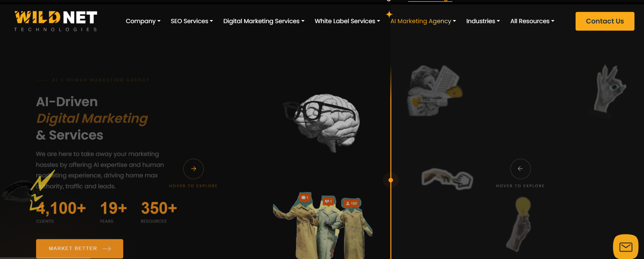Click the three coats social notification image
This screenshot has width=644, height=259.
(x=322, y=226)
